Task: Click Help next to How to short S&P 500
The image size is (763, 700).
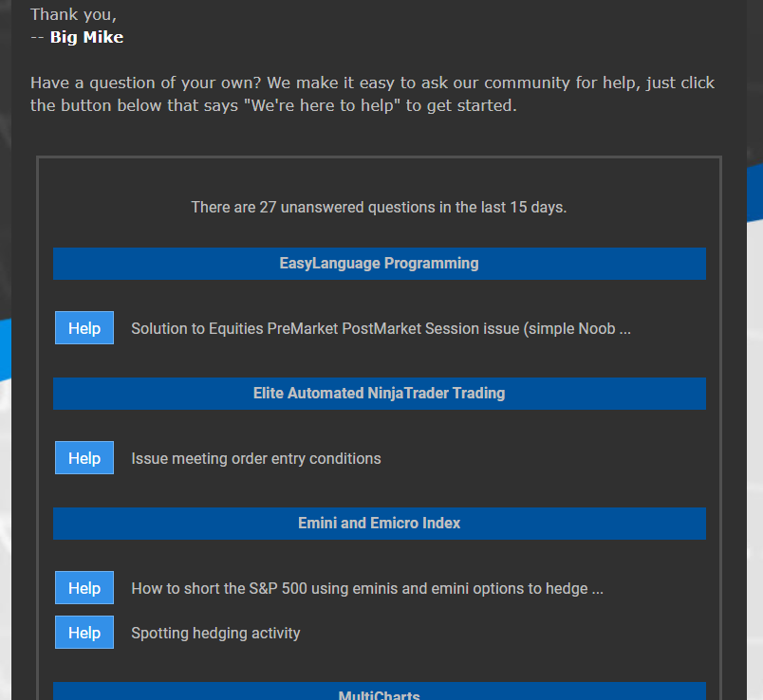Action: pos(84,588)
